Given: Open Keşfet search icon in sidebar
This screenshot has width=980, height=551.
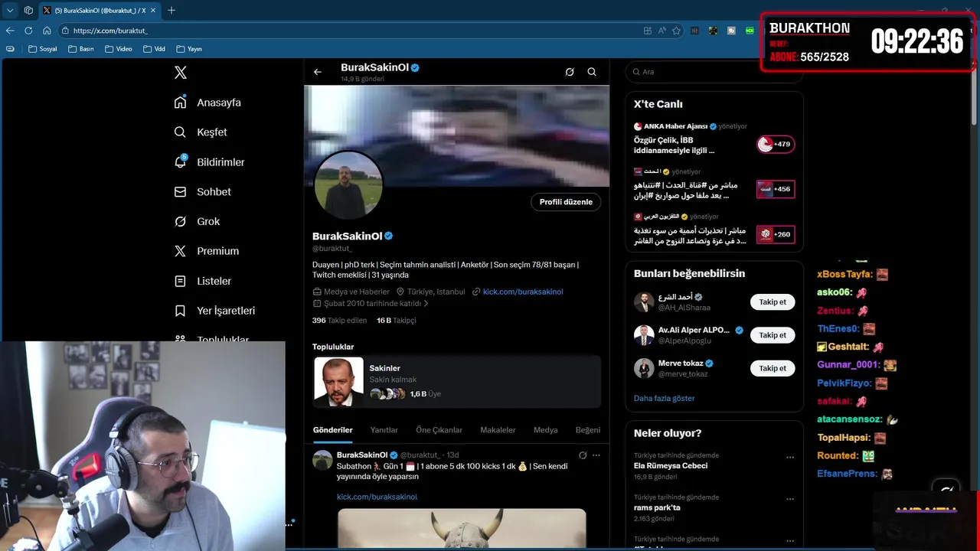Looking at the screenshot, I should [x=180, y=132].
